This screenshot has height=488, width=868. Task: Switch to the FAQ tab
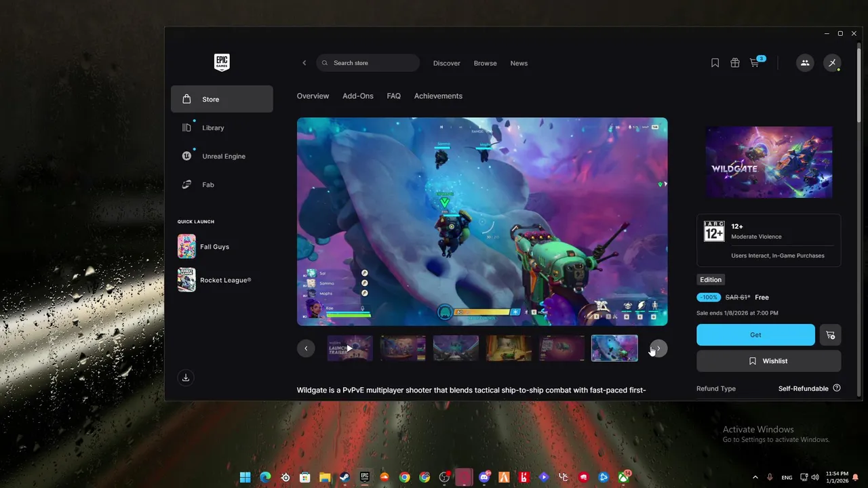(x=394, y=96)
